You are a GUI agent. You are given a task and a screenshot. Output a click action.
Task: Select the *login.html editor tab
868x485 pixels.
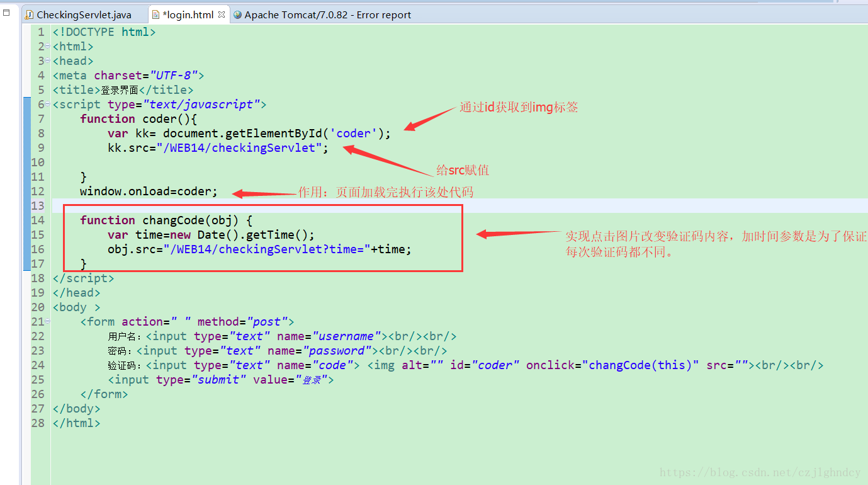pos(188,14)
